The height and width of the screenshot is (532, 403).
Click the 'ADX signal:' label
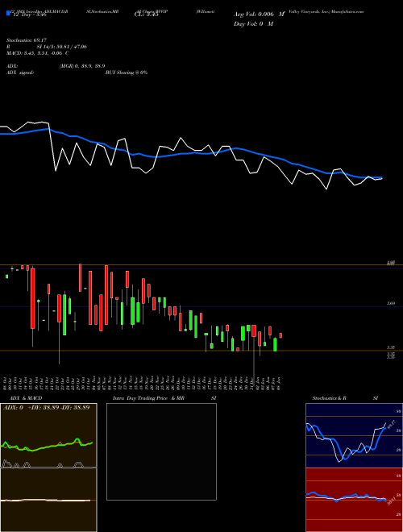[x=20, y=73]
